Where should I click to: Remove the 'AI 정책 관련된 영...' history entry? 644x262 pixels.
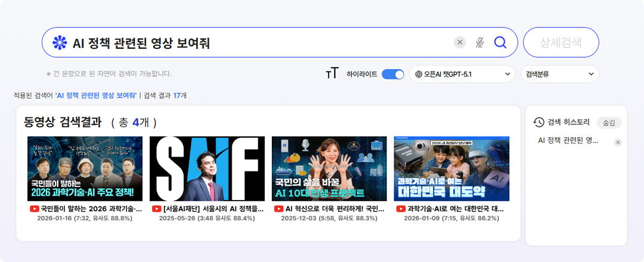618,142
